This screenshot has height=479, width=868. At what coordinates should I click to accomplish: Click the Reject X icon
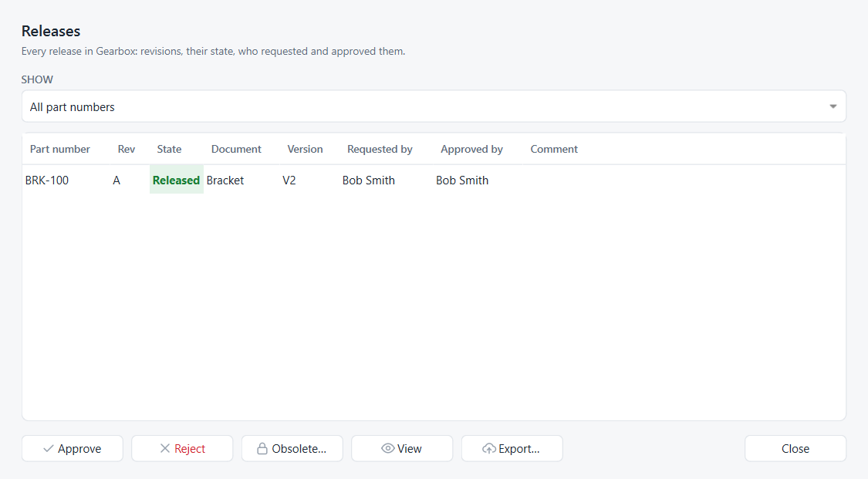click(164, 449)
